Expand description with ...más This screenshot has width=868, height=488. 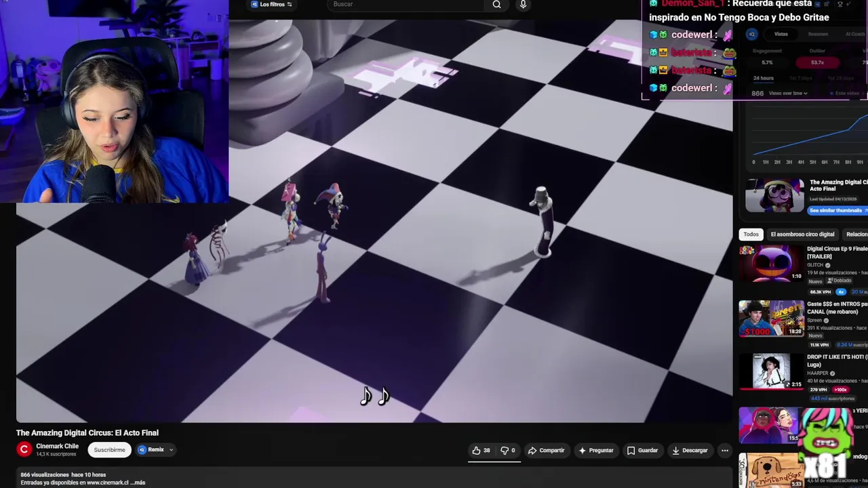[x=138, y=483]
